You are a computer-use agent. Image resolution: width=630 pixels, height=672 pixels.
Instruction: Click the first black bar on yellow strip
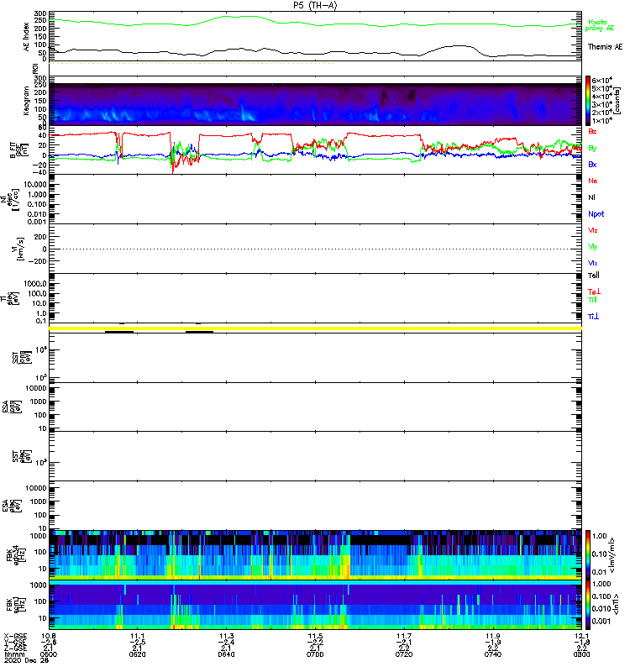[x=119, y=332]
